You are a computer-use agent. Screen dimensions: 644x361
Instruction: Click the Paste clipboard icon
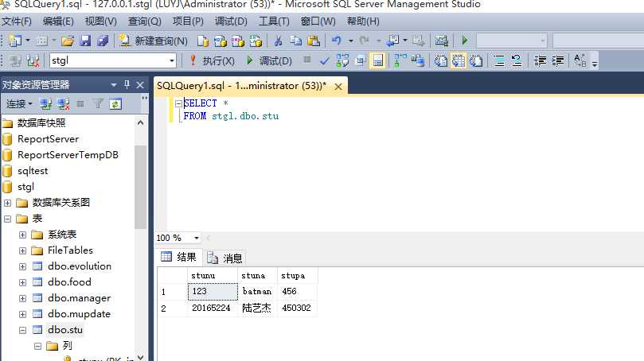point(314,41)
